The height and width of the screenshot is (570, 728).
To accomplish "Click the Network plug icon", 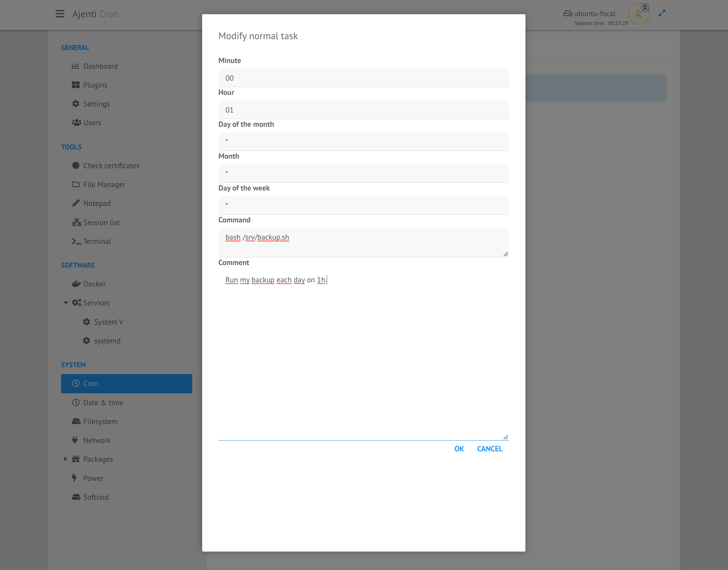I will (75, 441).
